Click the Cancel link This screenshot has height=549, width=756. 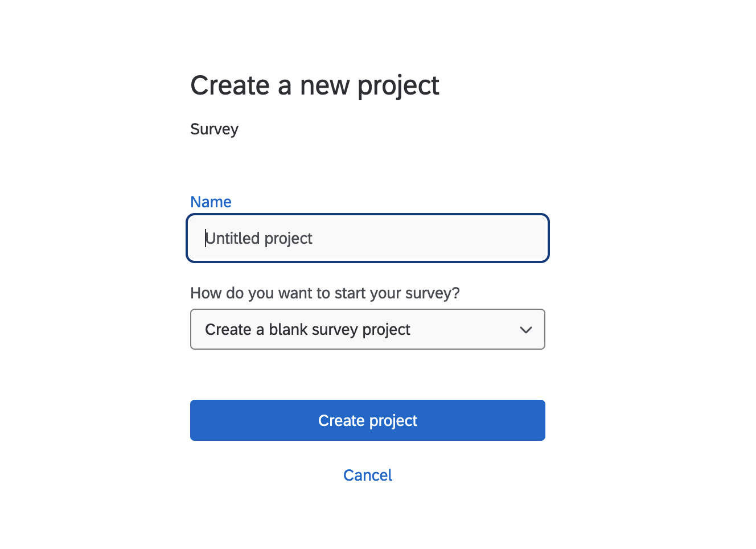pyautogui.click(x=368, y=475)
